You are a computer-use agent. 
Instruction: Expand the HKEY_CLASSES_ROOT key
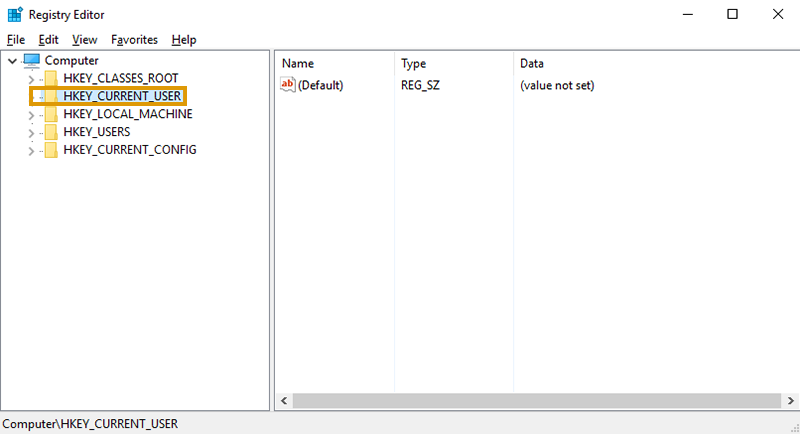tap(31, 78)
